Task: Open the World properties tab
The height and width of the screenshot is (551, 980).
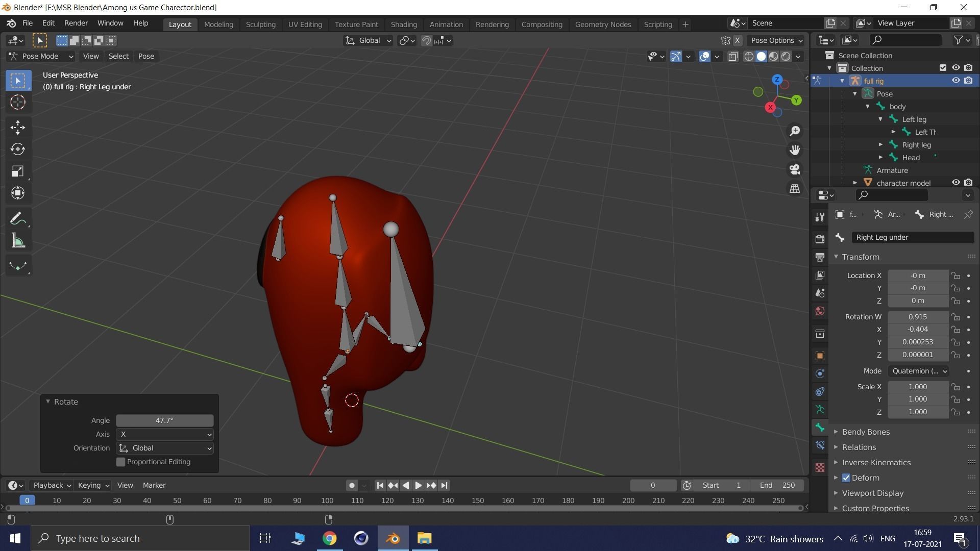Action: click(x=820, y=311)
